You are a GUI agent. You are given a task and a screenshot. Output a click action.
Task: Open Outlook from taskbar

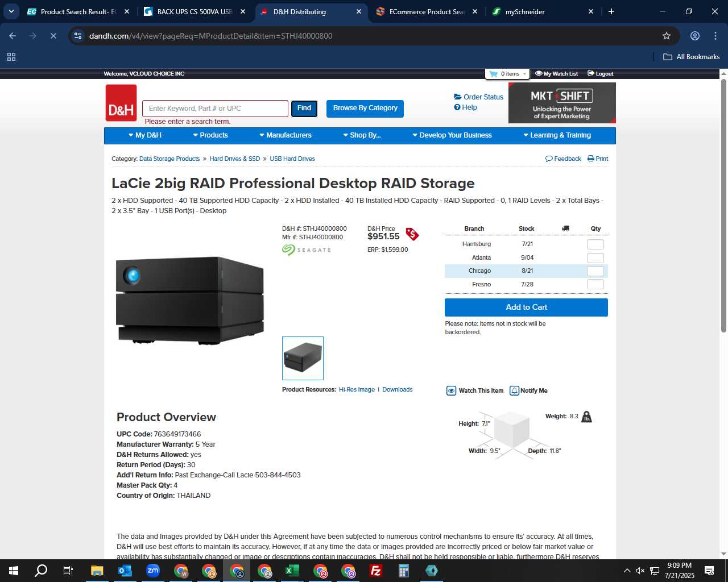pos(125,571)
